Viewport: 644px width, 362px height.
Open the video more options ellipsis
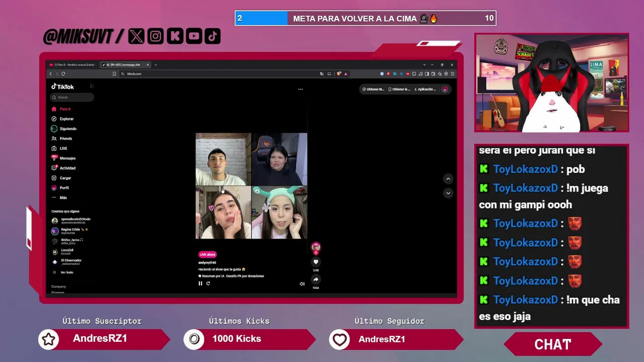coord(300,89)
